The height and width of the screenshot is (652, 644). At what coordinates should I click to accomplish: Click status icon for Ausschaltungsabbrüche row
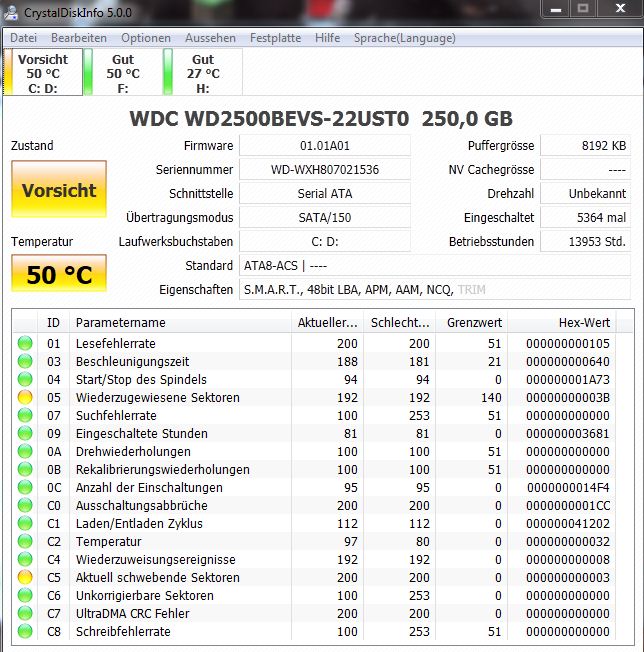pos(25,505)
